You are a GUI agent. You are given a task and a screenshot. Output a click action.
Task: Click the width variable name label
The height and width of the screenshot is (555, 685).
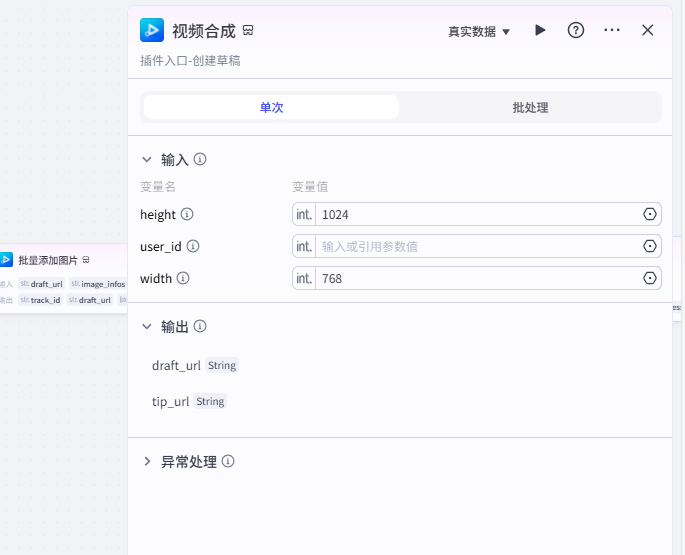pos(156,278)
